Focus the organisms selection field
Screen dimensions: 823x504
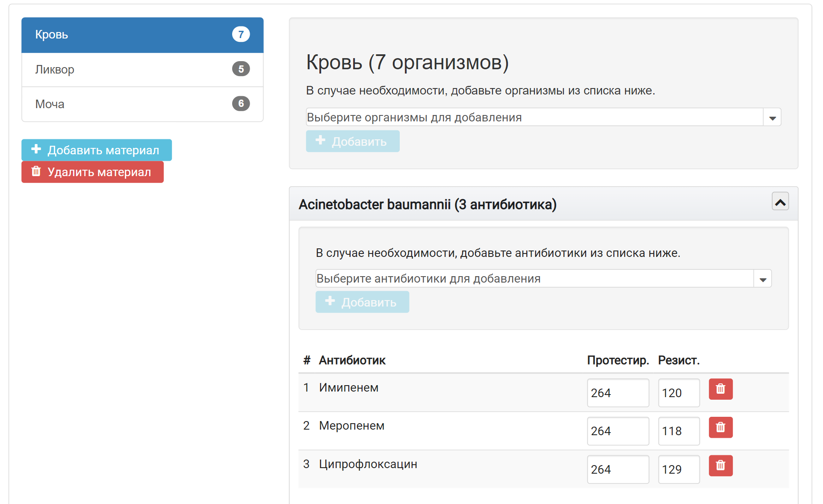tap(535, 117)
